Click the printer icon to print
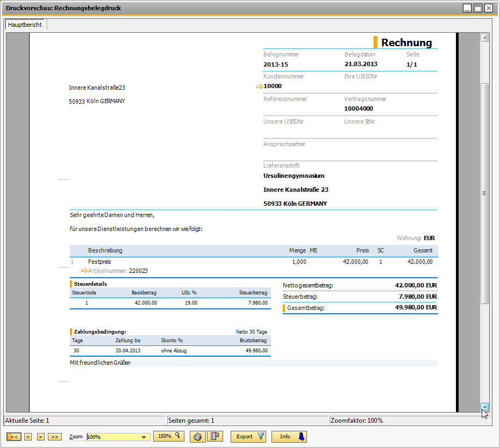 (198, 437)
